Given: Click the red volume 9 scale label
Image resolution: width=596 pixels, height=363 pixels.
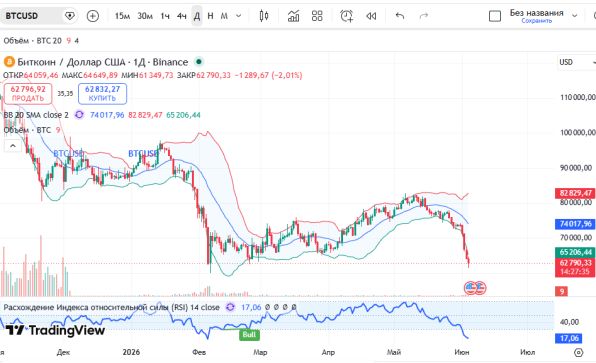Looking at the screenshot, I should [561, 291].
